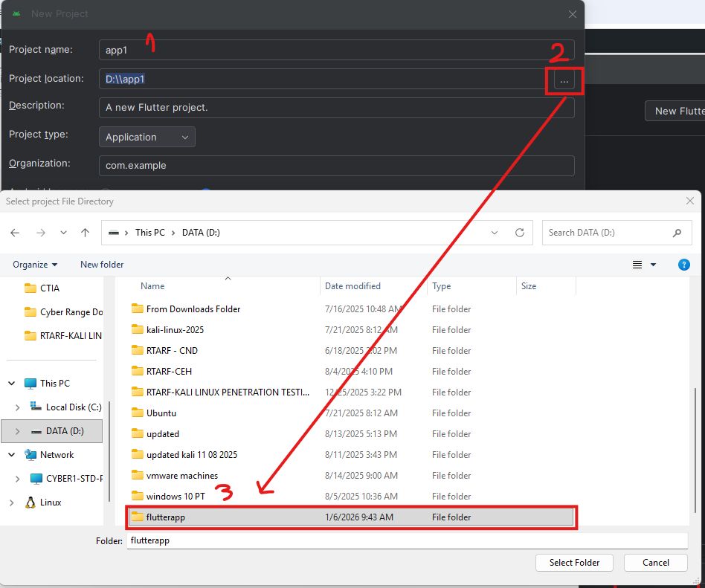Viewport: 705px width, 588px height.
Task: Click the change view layout icon
Action: 637,265
